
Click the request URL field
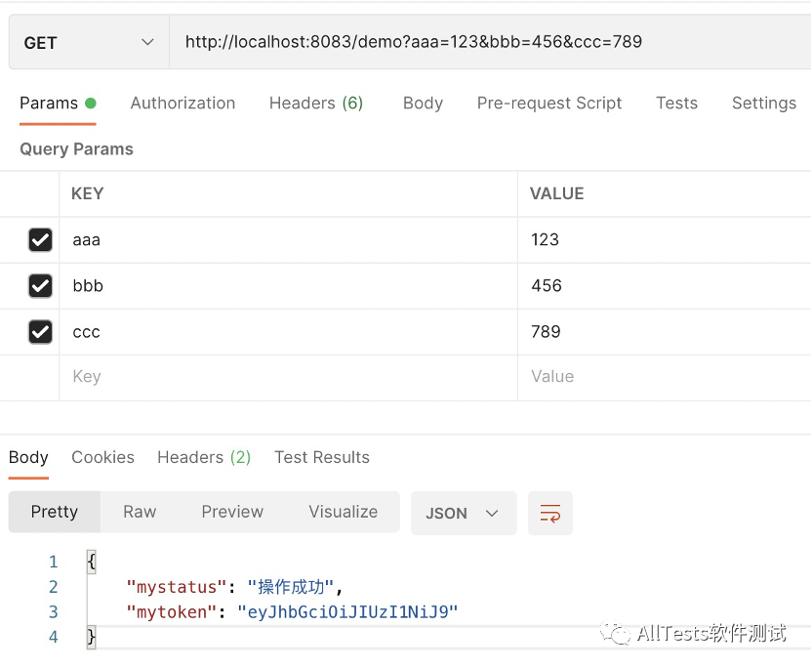pyautogui.click(x=490, y=42)
